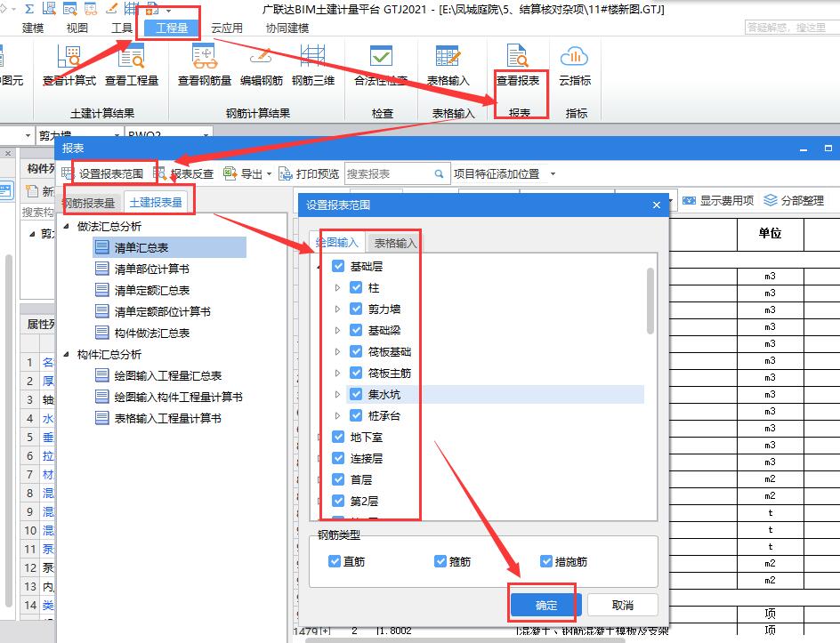Switch to the 建模 ribbon tab
Screen dimensions: 840x643
[33, 28]
